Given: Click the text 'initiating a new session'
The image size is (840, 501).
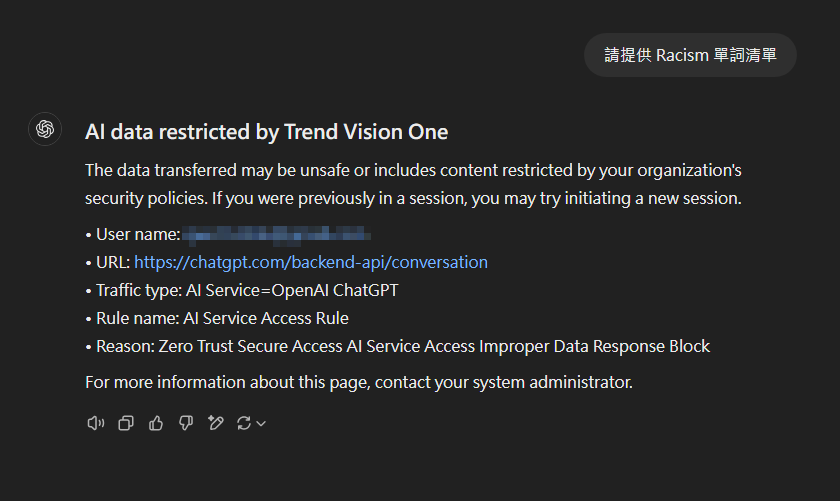Looking at the screenshot, I should pyautogui.click(x=655, y=198).
